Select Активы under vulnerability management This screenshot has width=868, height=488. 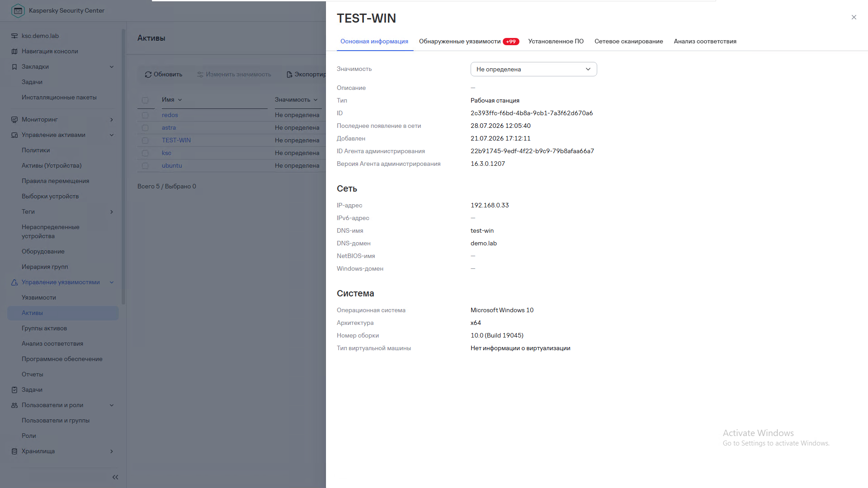coord(63,313)
